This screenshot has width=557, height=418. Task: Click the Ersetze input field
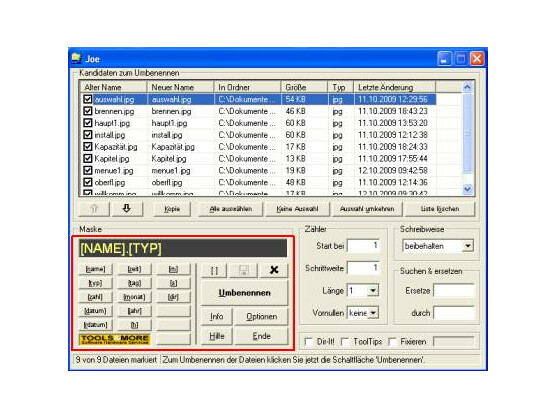coord(454,291)
